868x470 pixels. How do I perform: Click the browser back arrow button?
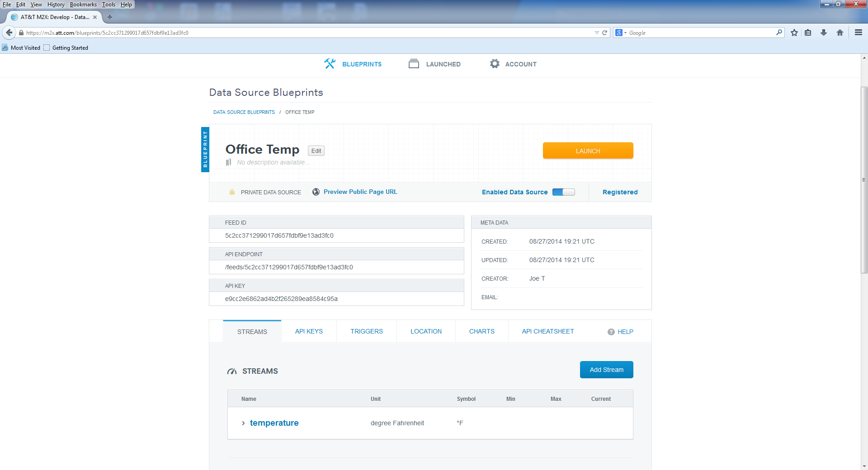(x=9, y=33)
